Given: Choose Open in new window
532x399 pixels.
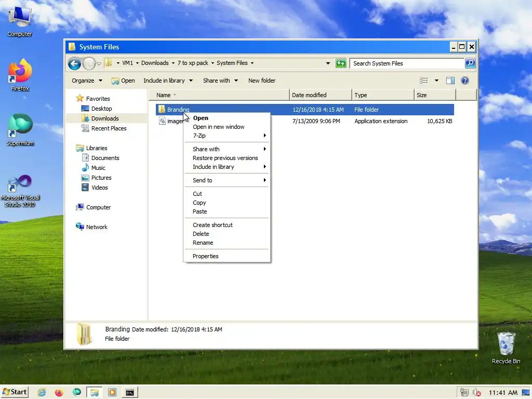Looking at the screenshot, I should pos(227,127).
